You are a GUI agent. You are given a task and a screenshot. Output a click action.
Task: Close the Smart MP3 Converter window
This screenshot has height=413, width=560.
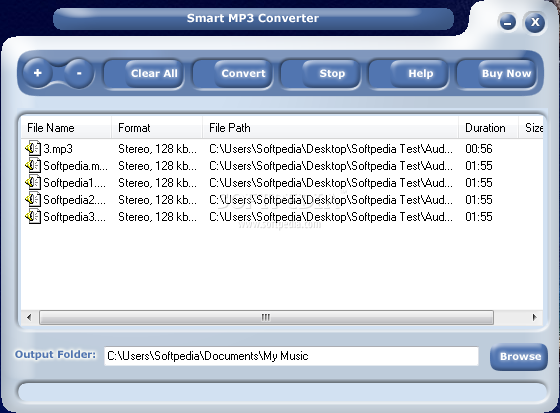click(x=535, y=22)
